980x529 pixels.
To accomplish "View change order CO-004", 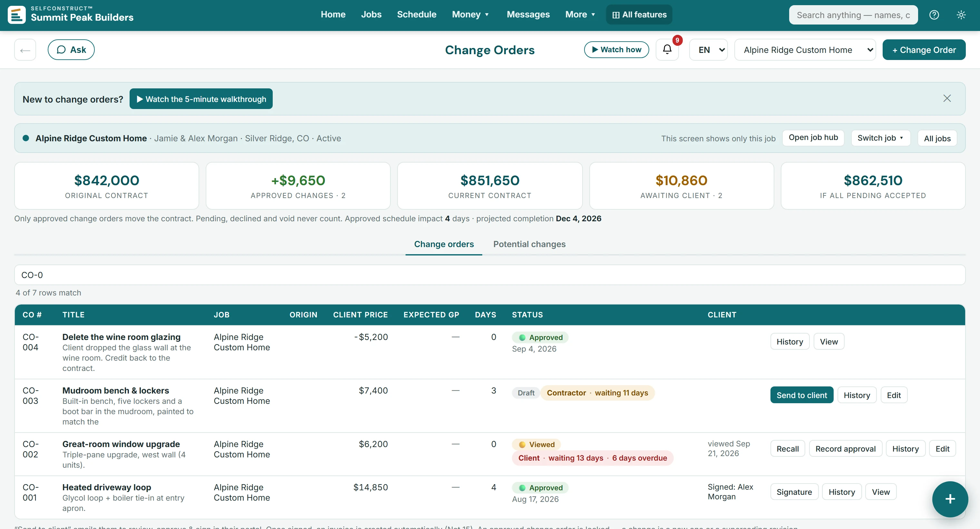I will pos(828,341).
